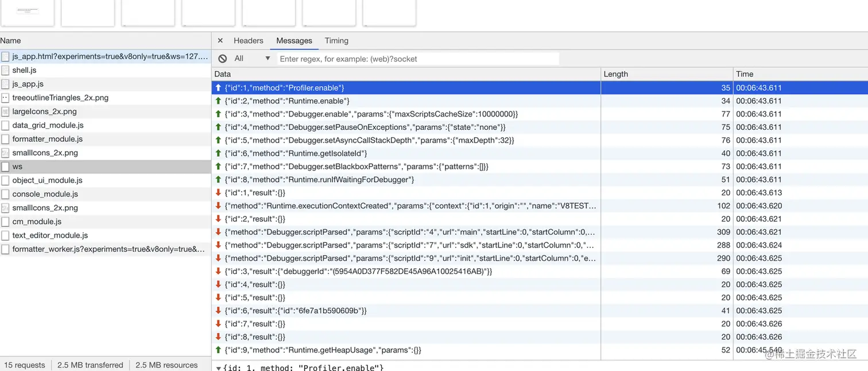Click time value 00:06:43.613
Image resolution: width=868 pixels, height=371 pixels.
coord(759,193)
